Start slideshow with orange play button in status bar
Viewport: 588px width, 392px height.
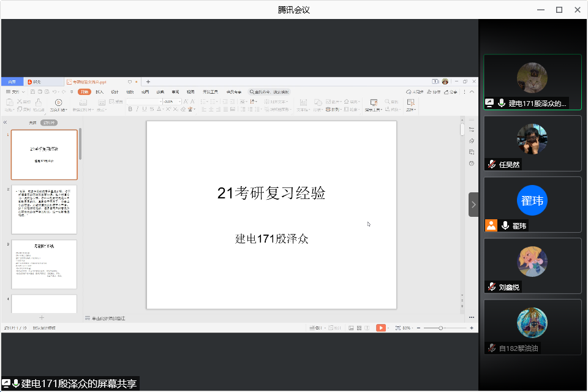(381, 328)
